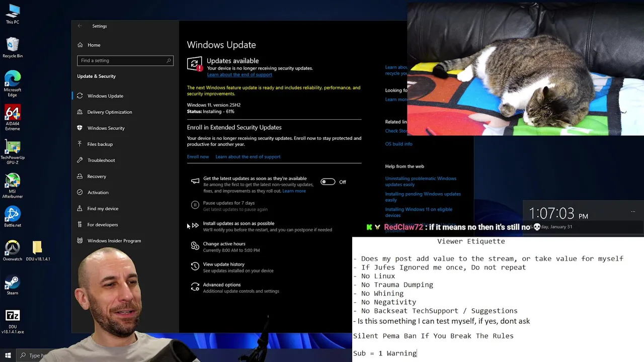The image size is (644, 362).
Task: Toggle Get the latest updates switch
Action: 328,182
